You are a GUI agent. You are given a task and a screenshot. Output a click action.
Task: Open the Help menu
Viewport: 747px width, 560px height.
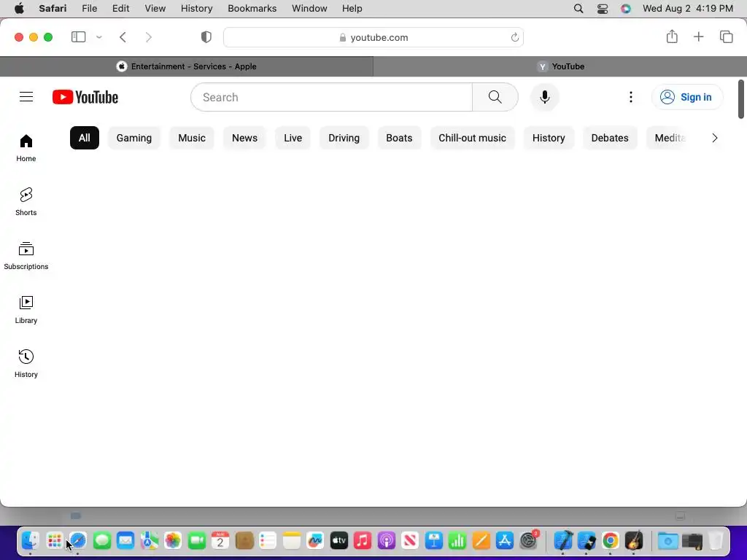(352, 9)
